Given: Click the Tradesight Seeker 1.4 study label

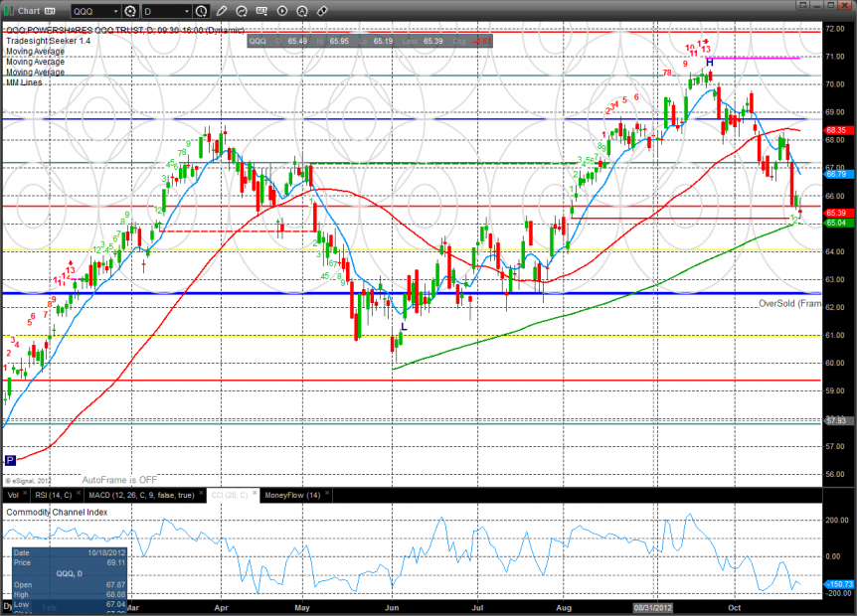Looking at the screenshot, I should (x=48, y=41).
